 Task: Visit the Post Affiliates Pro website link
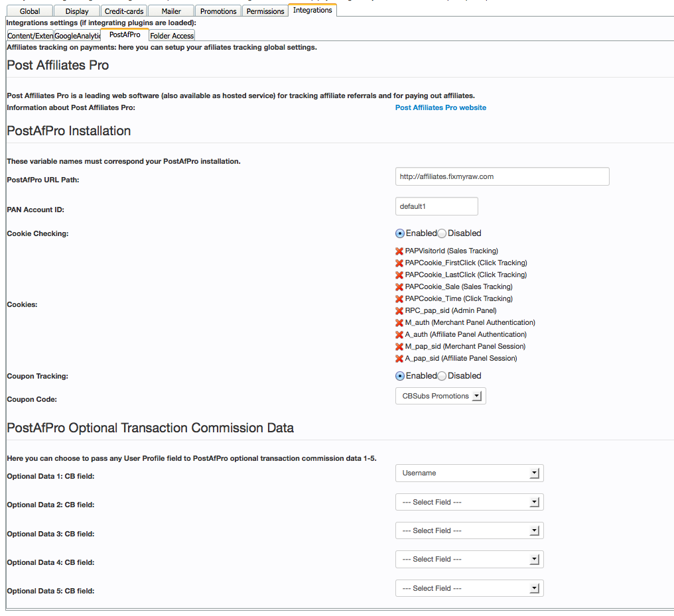coord(440,108)
